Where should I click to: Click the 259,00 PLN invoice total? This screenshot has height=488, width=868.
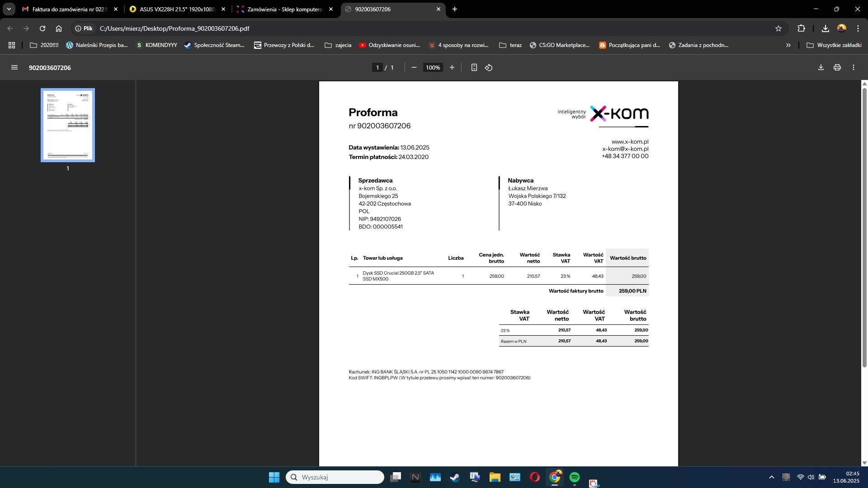(x=632, y=291)
